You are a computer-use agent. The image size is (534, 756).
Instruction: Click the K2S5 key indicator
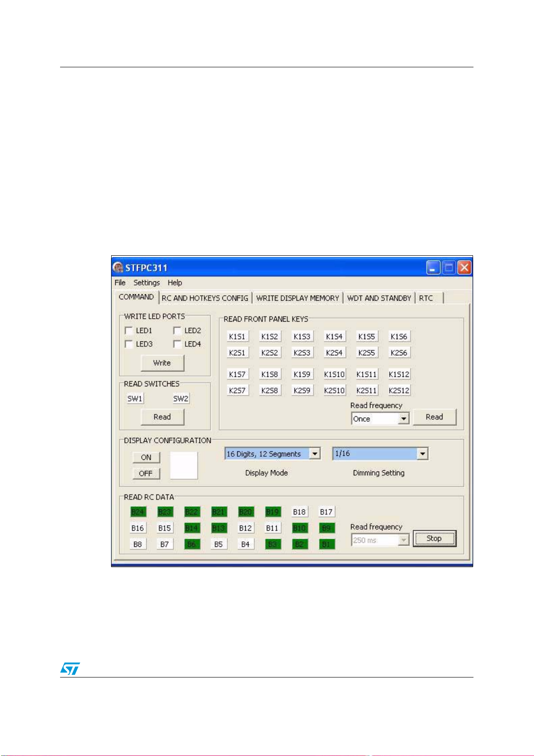[x=367, y=353]
